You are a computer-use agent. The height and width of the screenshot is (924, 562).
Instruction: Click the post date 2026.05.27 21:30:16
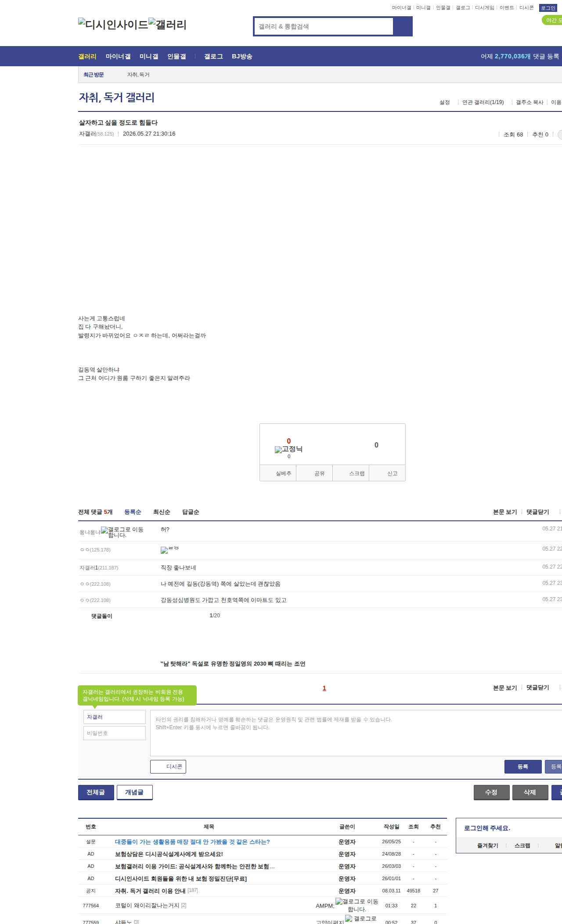(x=149, y=134)
